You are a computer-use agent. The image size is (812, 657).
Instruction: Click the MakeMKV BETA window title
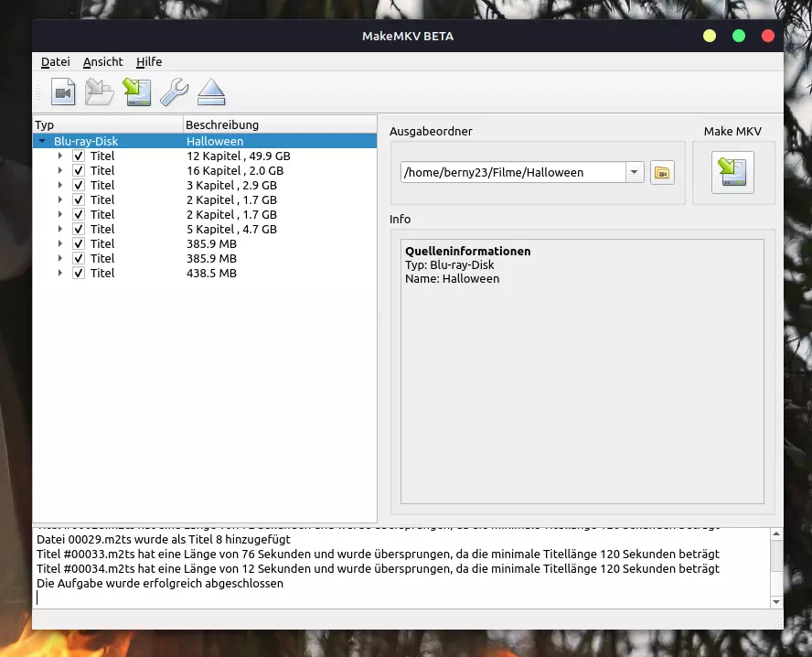click(408, 37)
